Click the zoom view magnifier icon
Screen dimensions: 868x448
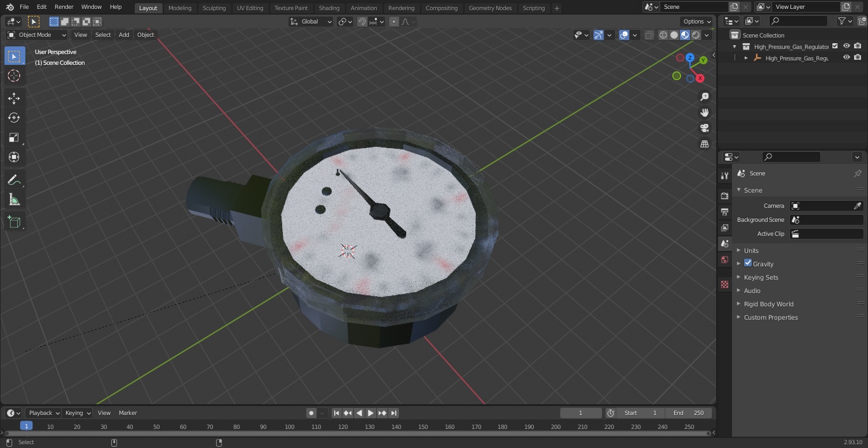pyautogui.click(x=704, y=97)
